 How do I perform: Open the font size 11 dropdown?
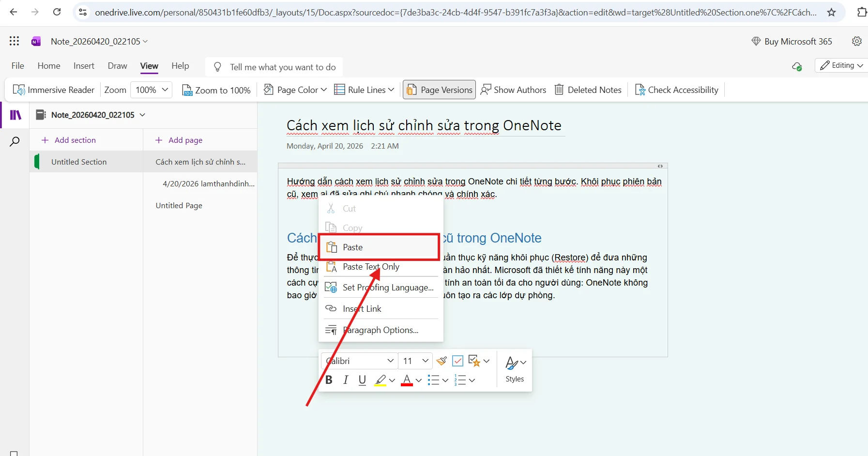(415, 361)
